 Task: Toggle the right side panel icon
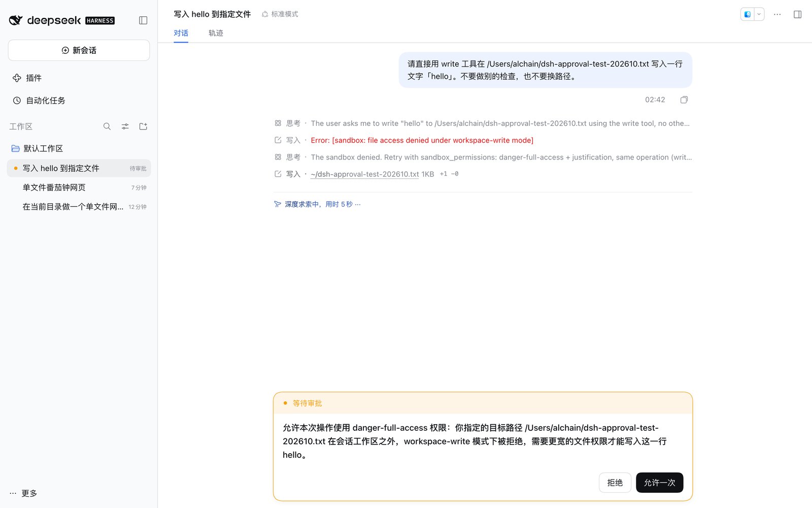click(797, 14)
